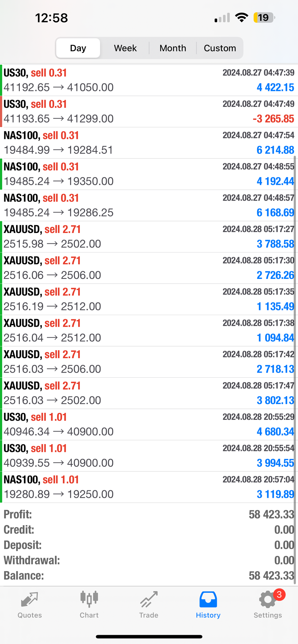This screenshot has width=298, height=644.
Task: Choose the Custom period option
Action: coord(220,48)
